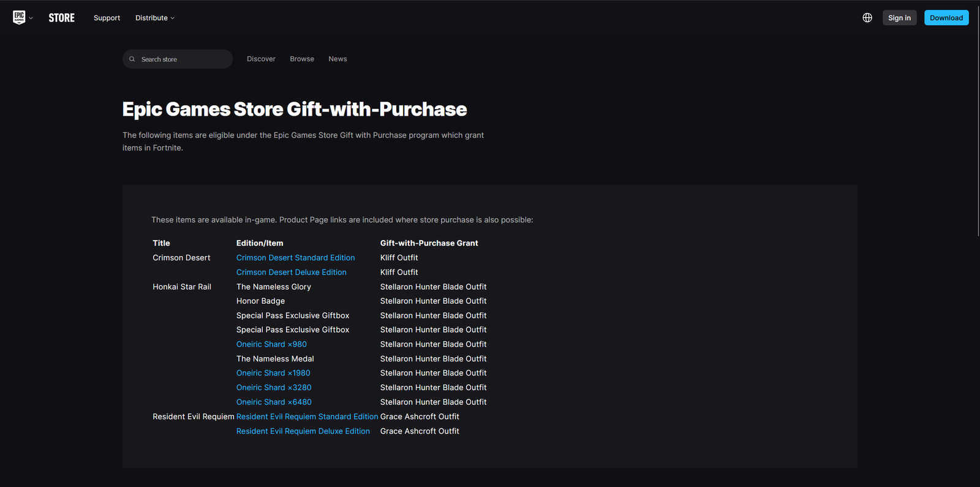
Task: Expand the chevron beside Epic logo
Action: 31,18
